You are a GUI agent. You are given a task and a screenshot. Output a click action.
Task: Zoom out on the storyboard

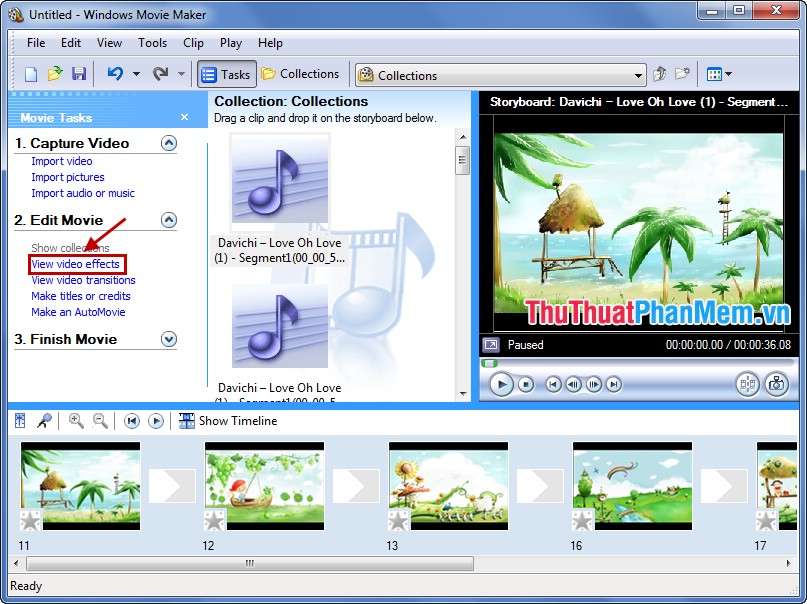coord(99,420)
